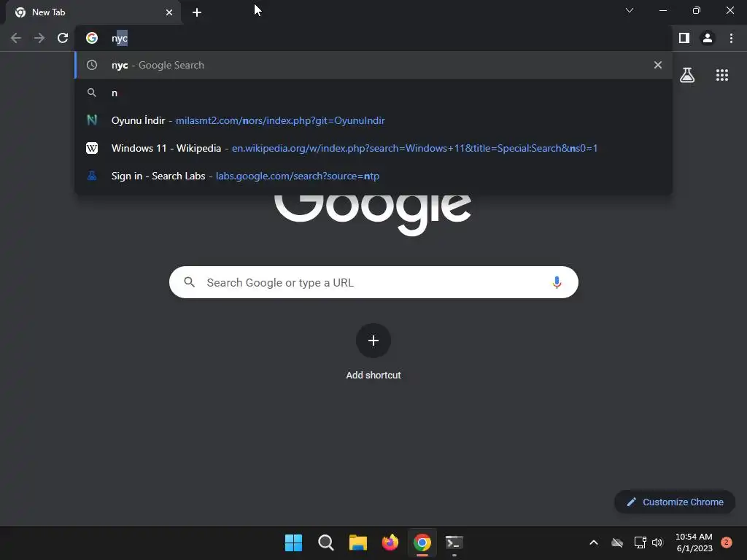The image size is (747, 560).
Task: Launch Firefox from taskbar
Action: pos(390,542)
